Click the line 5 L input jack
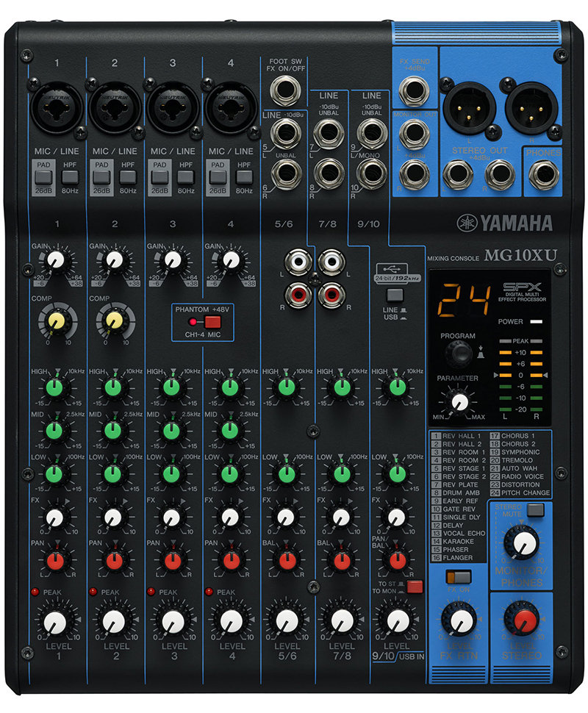Screen dimensions: 588x713 tap(285, 134)
